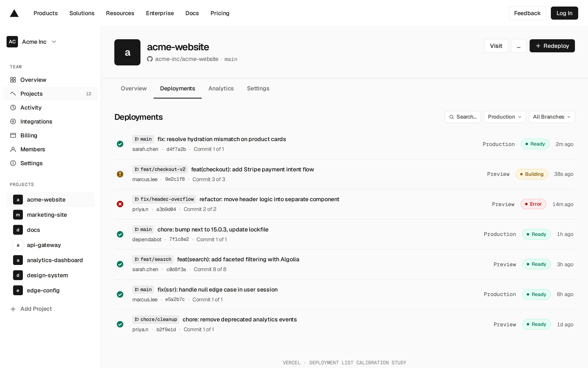Click the AC team avatar
The height and width of the screenshot is (368, 588).
tap(12, 42)
